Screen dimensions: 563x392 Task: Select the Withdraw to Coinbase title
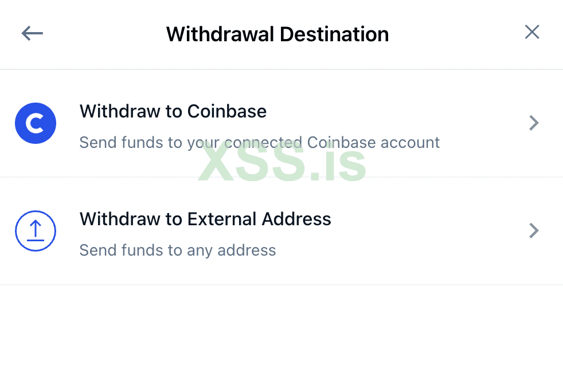173,111
